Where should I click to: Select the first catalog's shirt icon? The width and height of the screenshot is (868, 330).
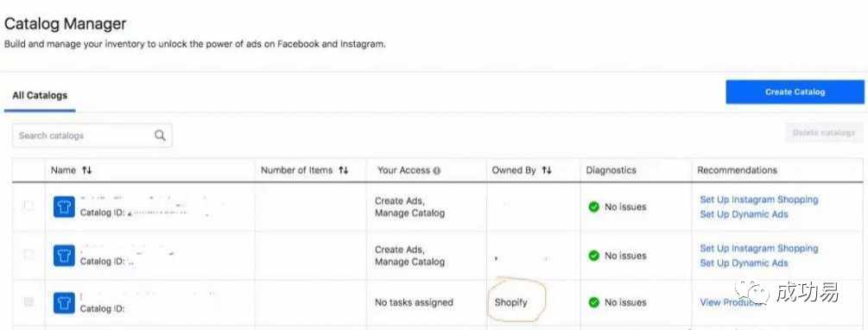(x=64, y=206)
